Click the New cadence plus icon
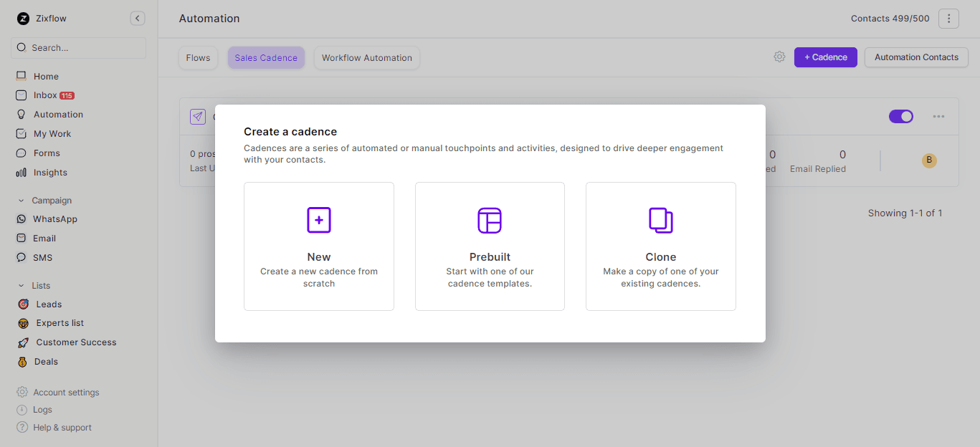This screenshot has width=980, height=447. click(x=318, y=220)
